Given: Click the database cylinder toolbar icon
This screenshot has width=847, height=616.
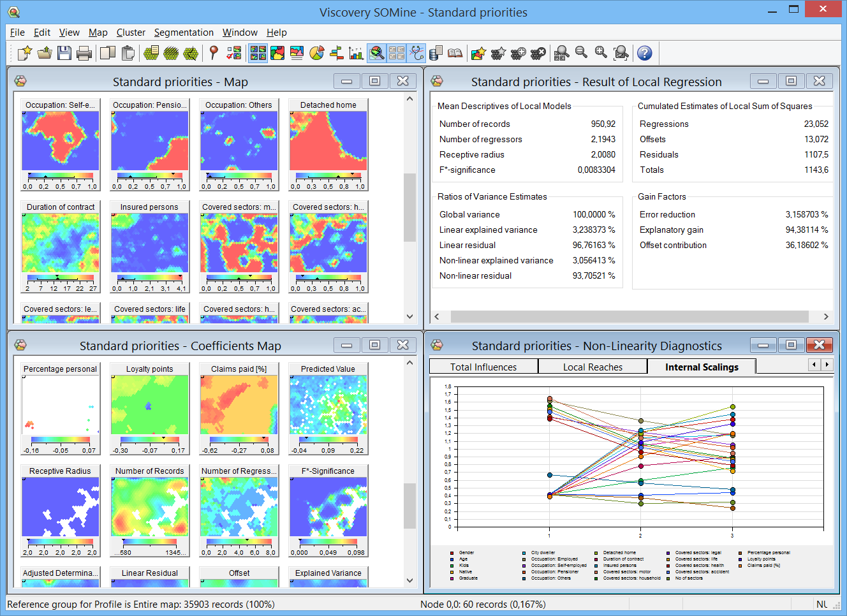Looking at the screenshot, I should coord(436,53).
